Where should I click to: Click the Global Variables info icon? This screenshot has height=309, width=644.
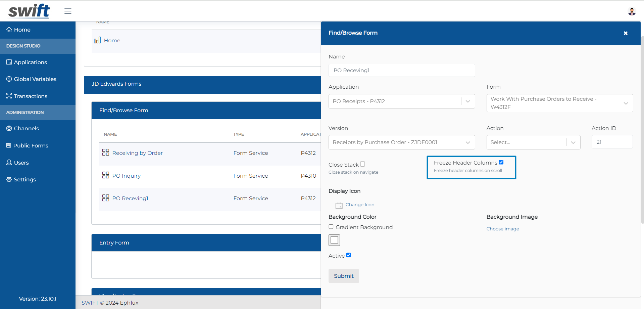click(x=9, y=79)
